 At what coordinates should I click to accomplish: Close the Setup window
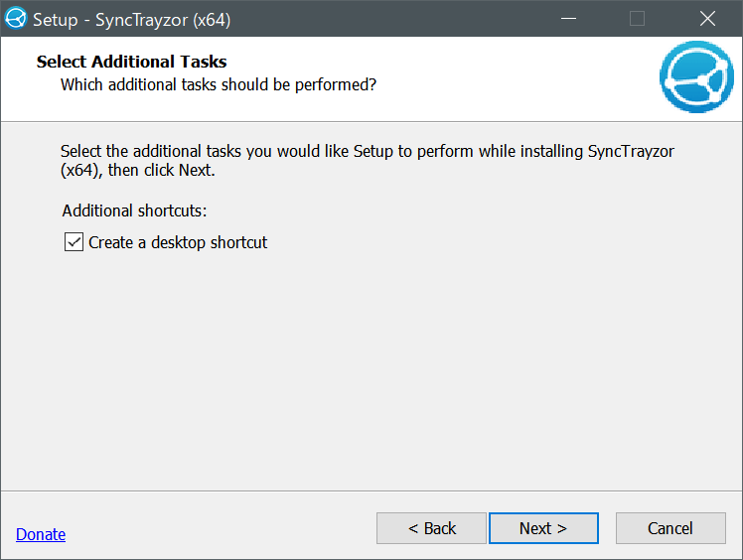click(707, 19)
